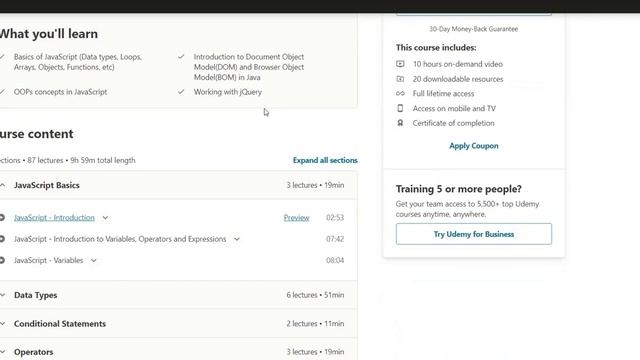Click the mobile device access icon
The image size is (640, 360).
[x=400, y=108]
